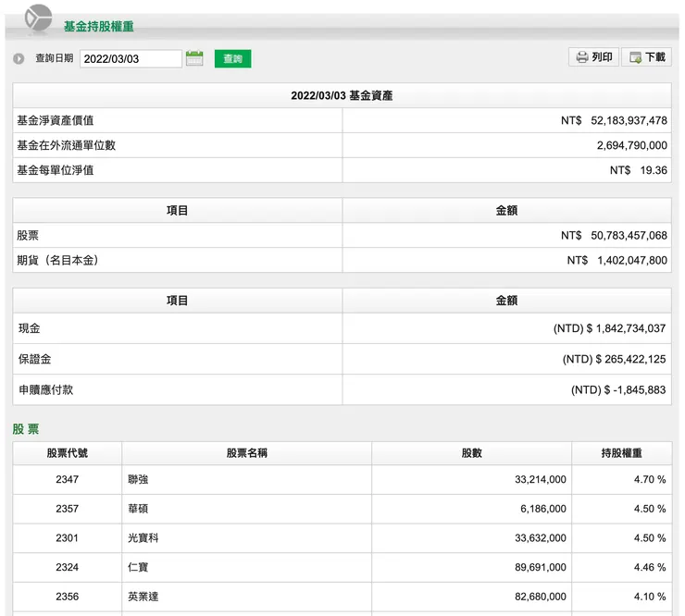This screenshot has height=616, width=685.
Task: Select the 申贖應付款 row label
Action: 46,390
